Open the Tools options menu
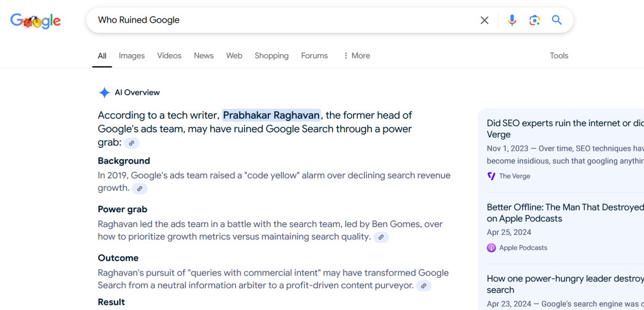The height and width of the screenshot is (310, 644). point(559,55)
